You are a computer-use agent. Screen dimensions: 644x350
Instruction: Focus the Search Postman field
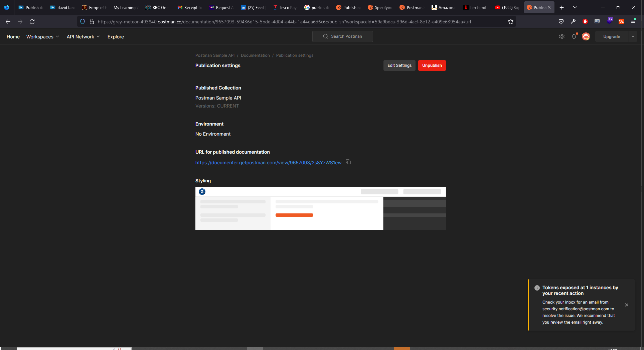(343, 36)
